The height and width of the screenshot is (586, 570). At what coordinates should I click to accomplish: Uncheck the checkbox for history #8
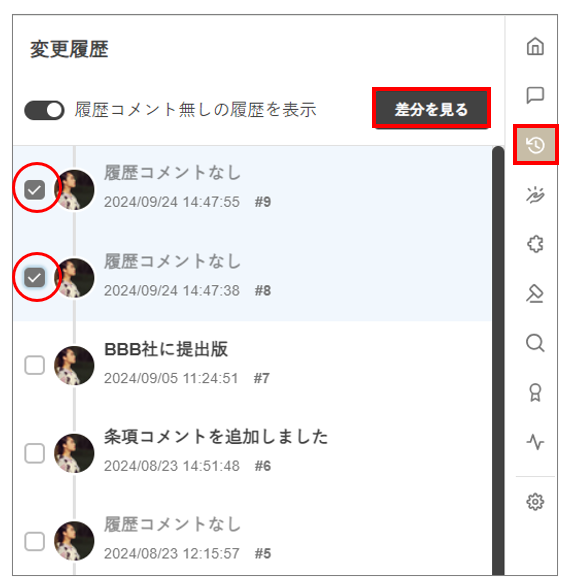pos(34,278)
